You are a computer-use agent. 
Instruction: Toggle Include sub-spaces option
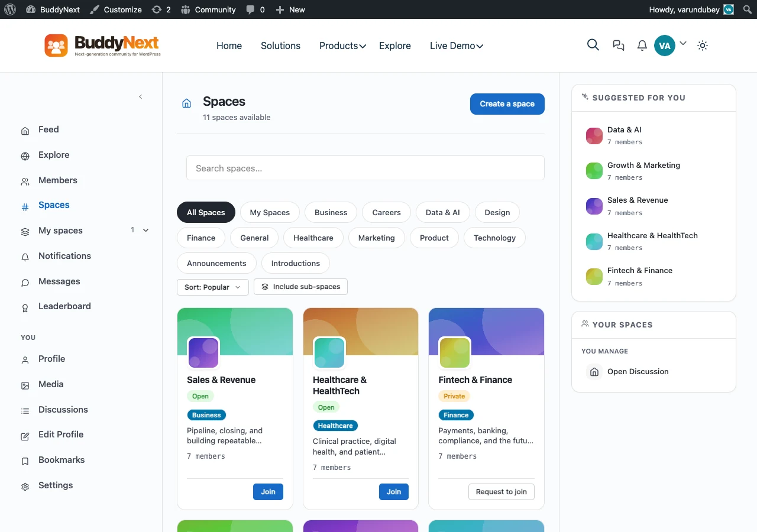(301, 287)
